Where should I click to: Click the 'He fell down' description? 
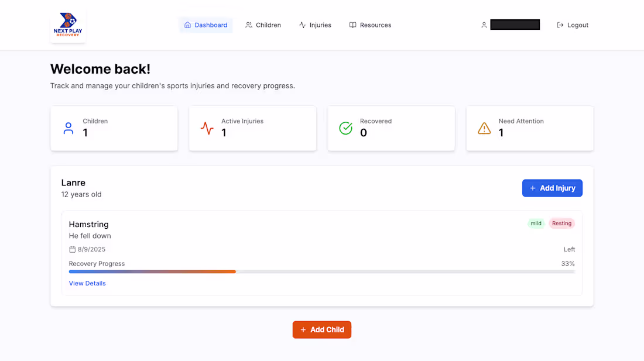pyautogui.click(x=90, y=236)
